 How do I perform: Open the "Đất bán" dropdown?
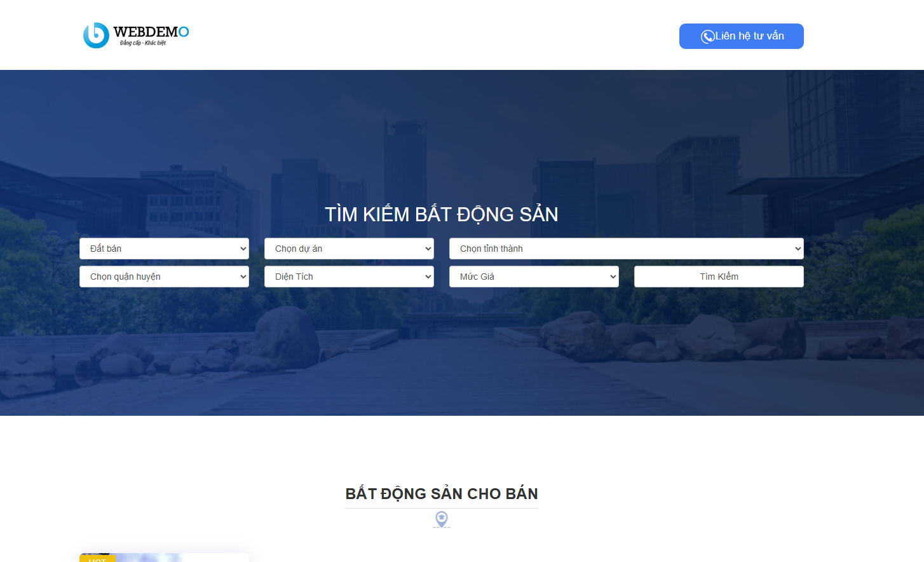tap(164, 248)
